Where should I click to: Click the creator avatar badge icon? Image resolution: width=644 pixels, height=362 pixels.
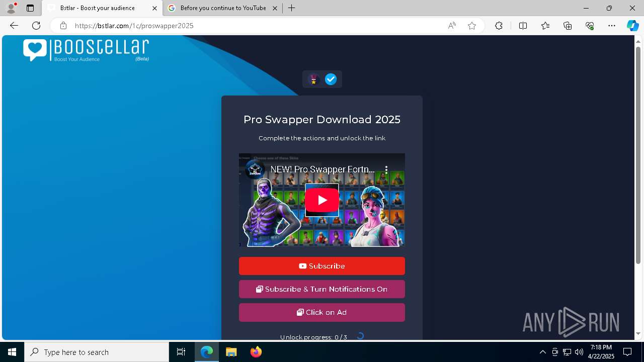[314, 79]
